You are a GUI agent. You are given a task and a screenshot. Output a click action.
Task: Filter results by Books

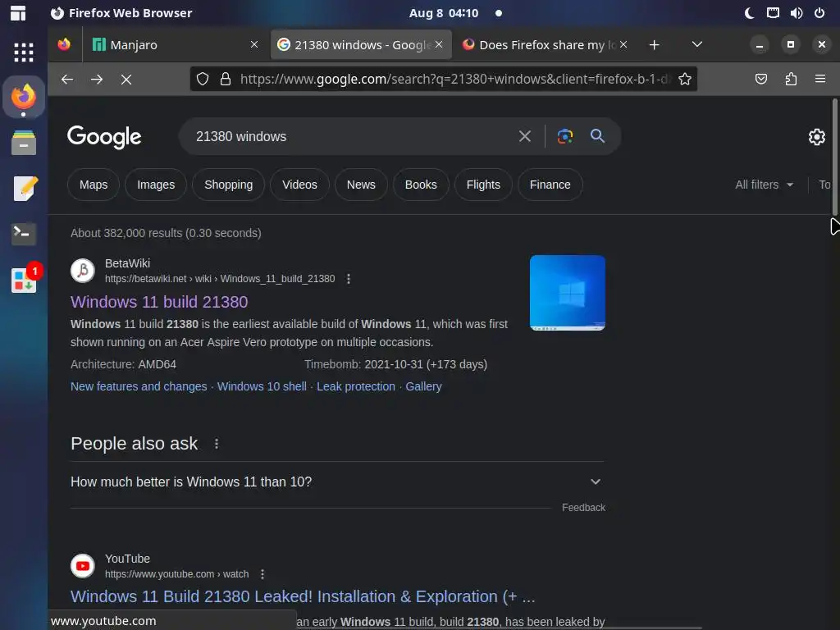pyautogui.click(x=421, y=185)
